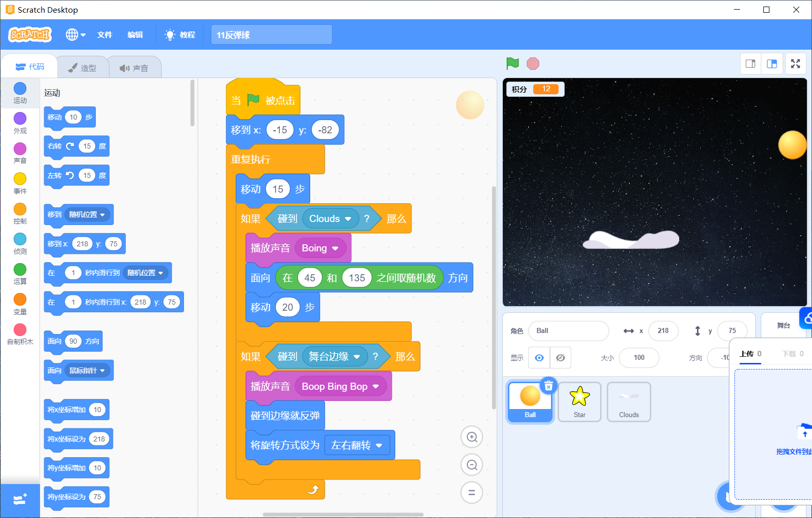Edit project title 11反弹球
This screenshot has width=812, height=518.
click(x=272, y=35)
